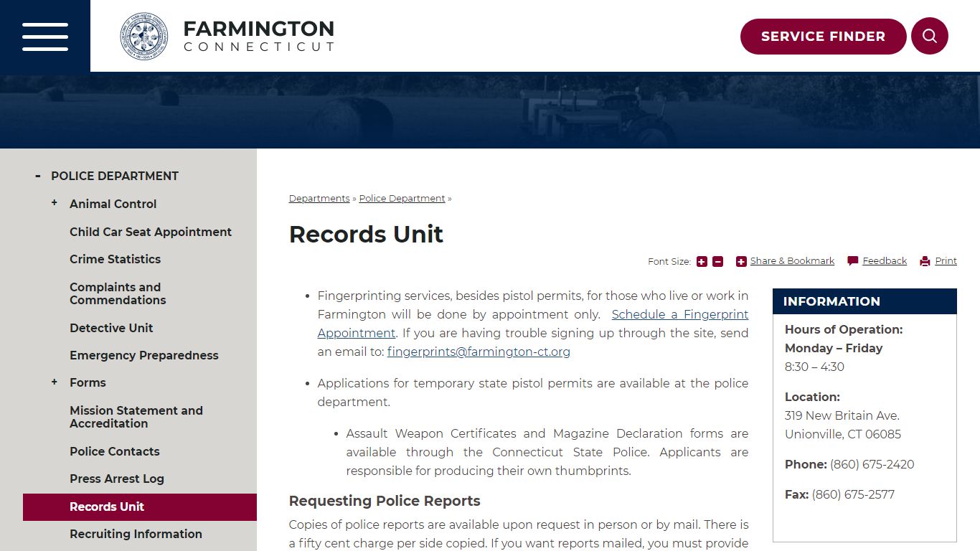Select Detective Unit in sidebar
Screen dimensions: 980x551
pyautogui.click(x=111, y=328)
